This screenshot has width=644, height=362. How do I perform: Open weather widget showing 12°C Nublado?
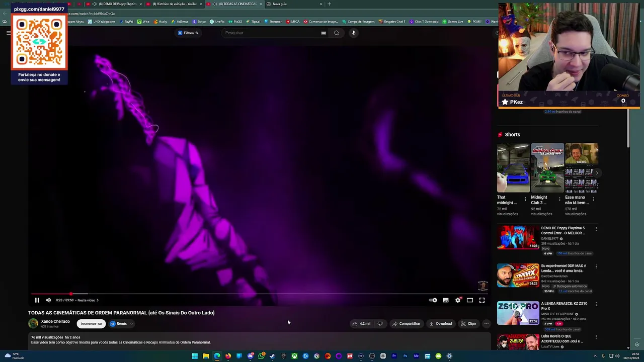15,356
